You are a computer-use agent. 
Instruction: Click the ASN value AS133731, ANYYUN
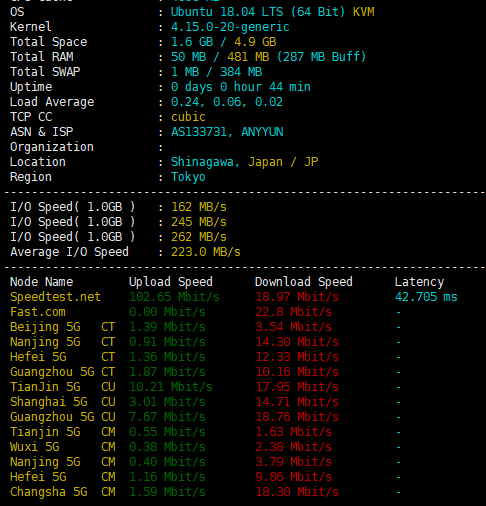pyautogui.click(x=227, y=132)
